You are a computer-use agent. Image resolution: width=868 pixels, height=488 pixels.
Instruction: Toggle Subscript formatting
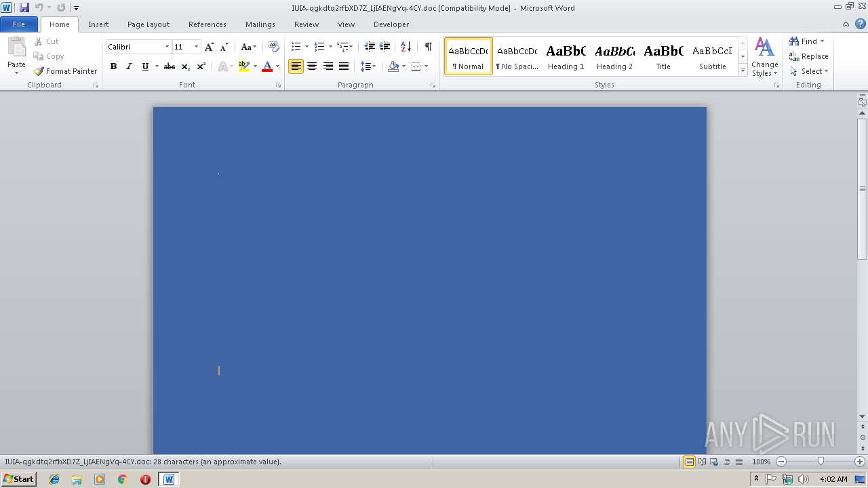tap(186, 66)
